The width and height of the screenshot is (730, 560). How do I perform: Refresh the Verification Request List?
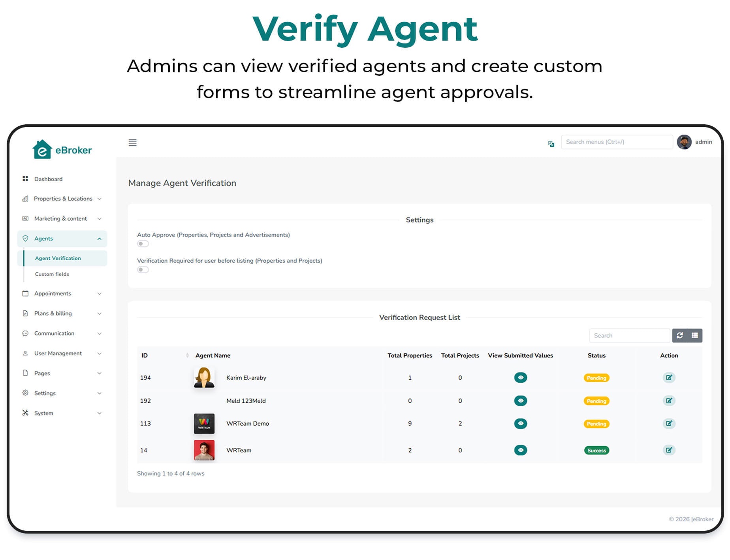pyautogui.click(x=680, y=335)
